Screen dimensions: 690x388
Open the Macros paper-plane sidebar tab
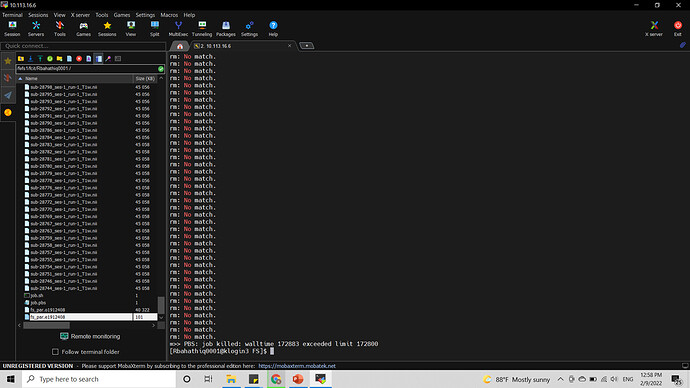[x=8, y=95]
